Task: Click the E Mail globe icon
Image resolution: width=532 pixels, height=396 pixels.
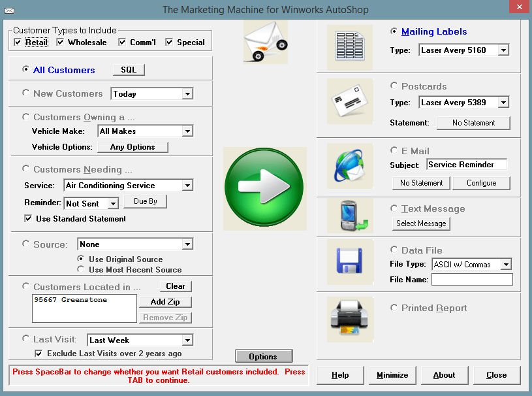Action: click(x=349, y=166)
